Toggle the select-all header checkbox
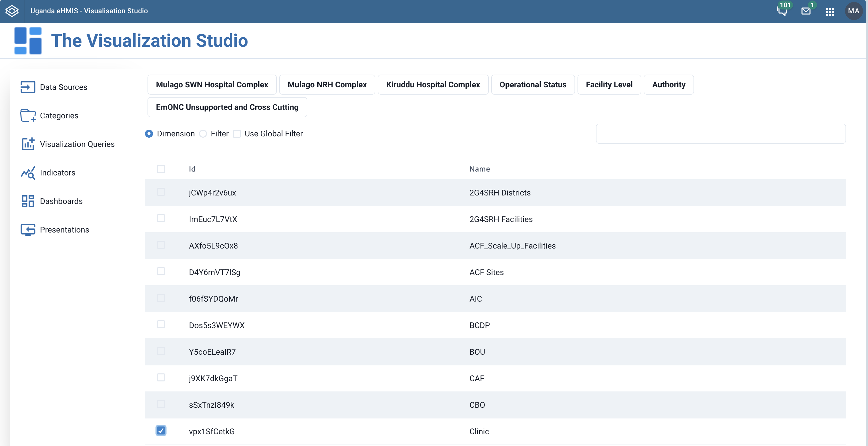868x446 pixels. [161, 169]
